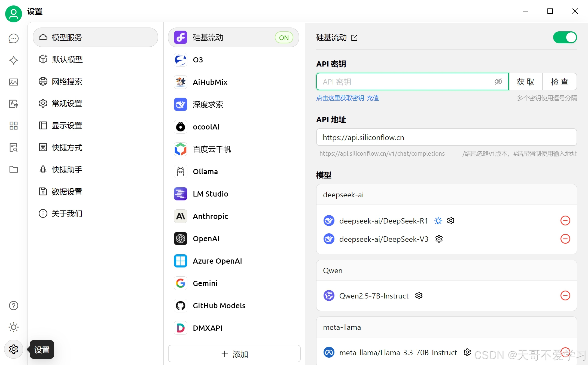The height and width of the screenshot is (365, 588).
Task: Open the image painting sidebar icon
Action: pyautogui.click(x=13, y=82)
